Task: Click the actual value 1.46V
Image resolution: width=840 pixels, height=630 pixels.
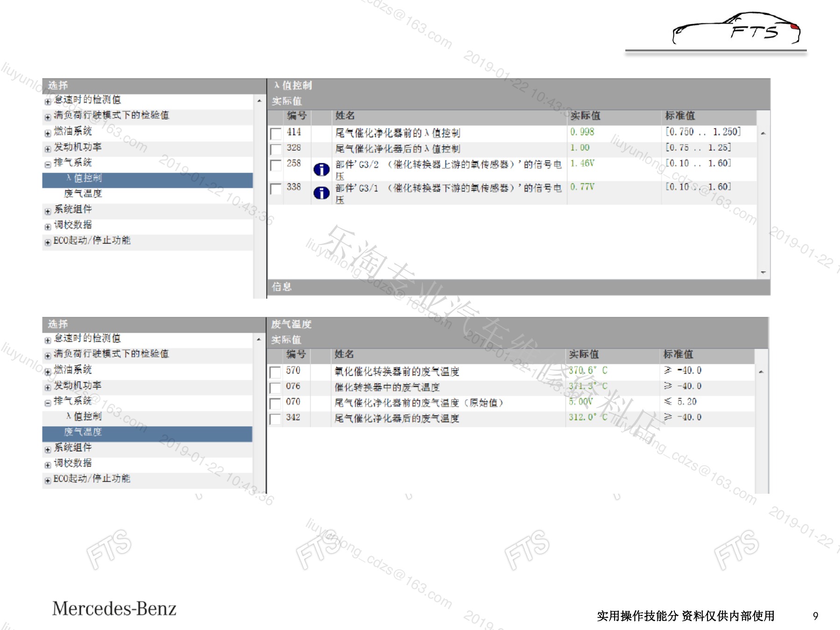Action: [x=582, y=164]
